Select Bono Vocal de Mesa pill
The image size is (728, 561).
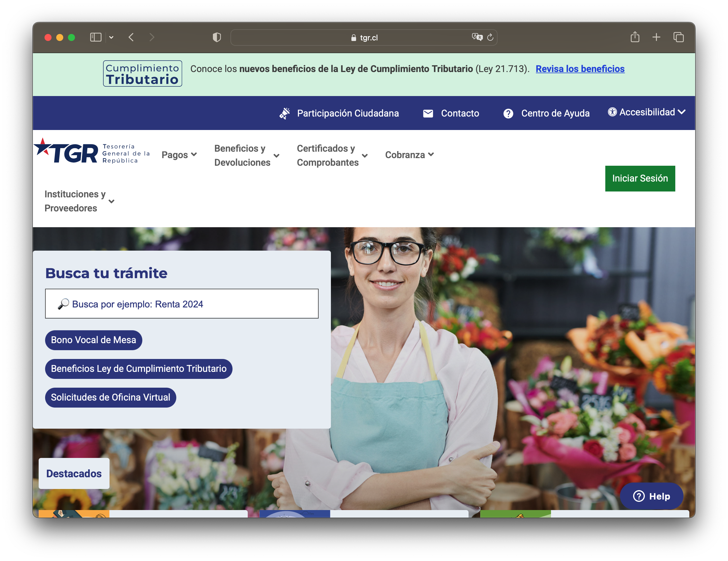point(93,340)
